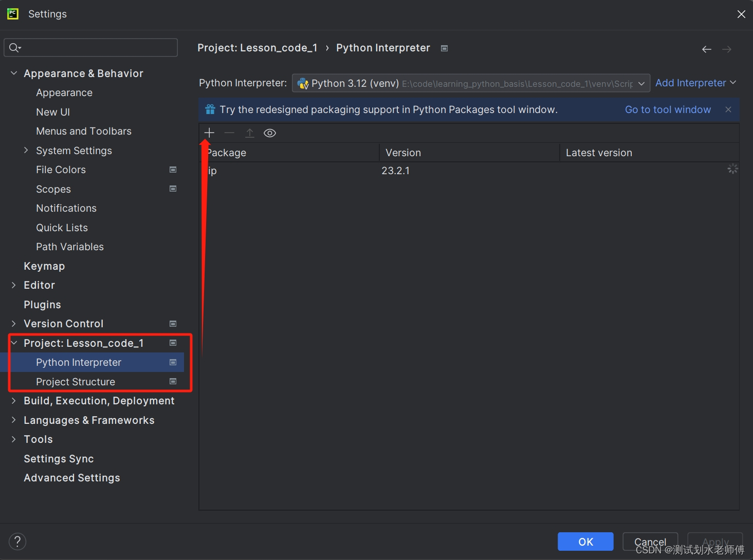Click pip version 23.2.1 cell
The image size is (753, 560).
tap(396, 171)
